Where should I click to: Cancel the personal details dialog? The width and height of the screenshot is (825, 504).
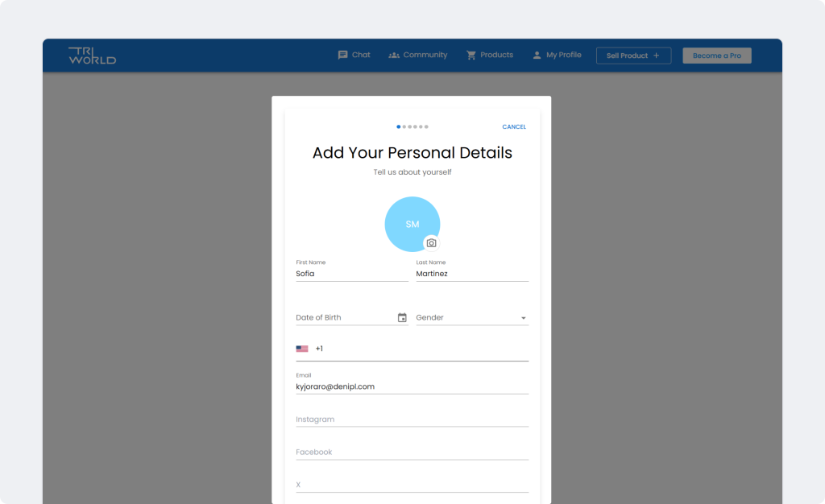click(x=513, y=127)
